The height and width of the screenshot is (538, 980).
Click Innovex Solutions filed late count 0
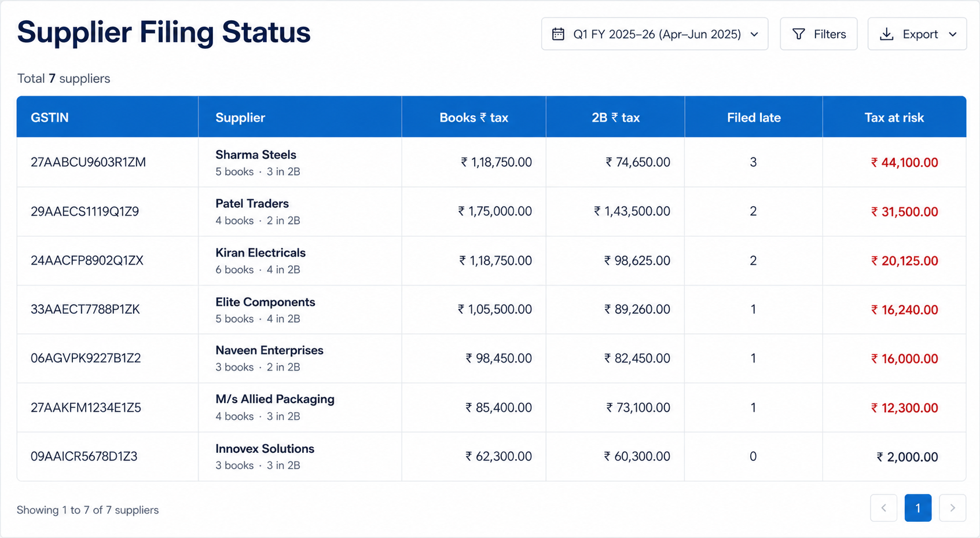[753, 456]
